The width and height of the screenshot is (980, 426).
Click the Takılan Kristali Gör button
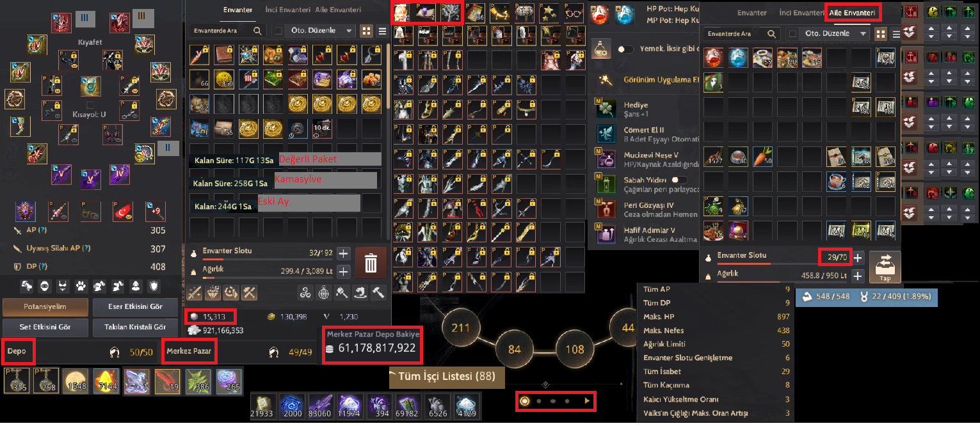point(131,327)
